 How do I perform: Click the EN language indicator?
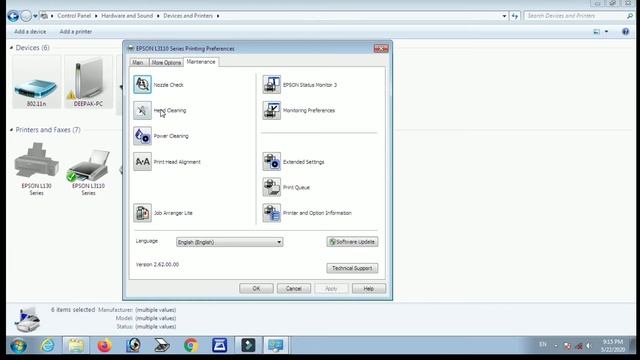coord(542,344)
